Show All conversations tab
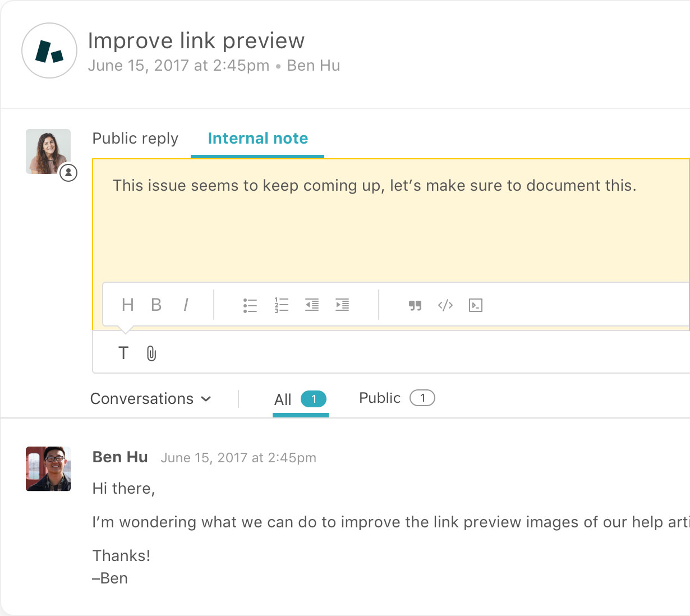The height and width of the screenshot is (616, 690). [x=300, y=399]
